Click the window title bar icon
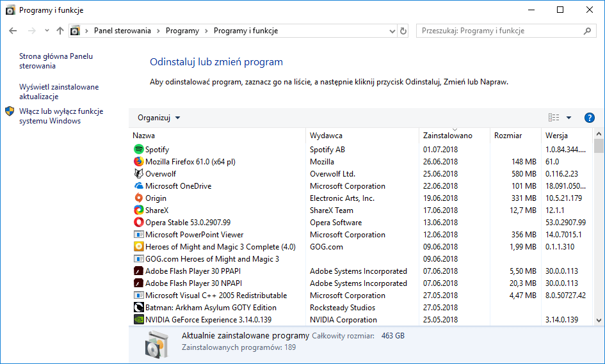Screen dimensions: 605x364 pos(10,10)
